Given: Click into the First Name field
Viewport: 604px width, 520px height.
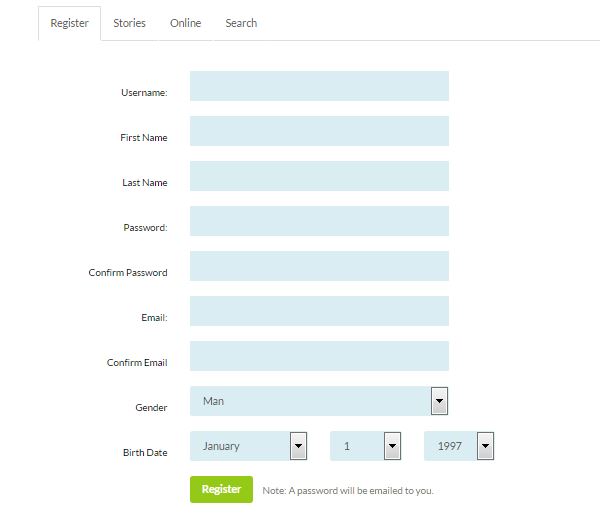Looking at the screenshot, I should [x=319, y=131].
